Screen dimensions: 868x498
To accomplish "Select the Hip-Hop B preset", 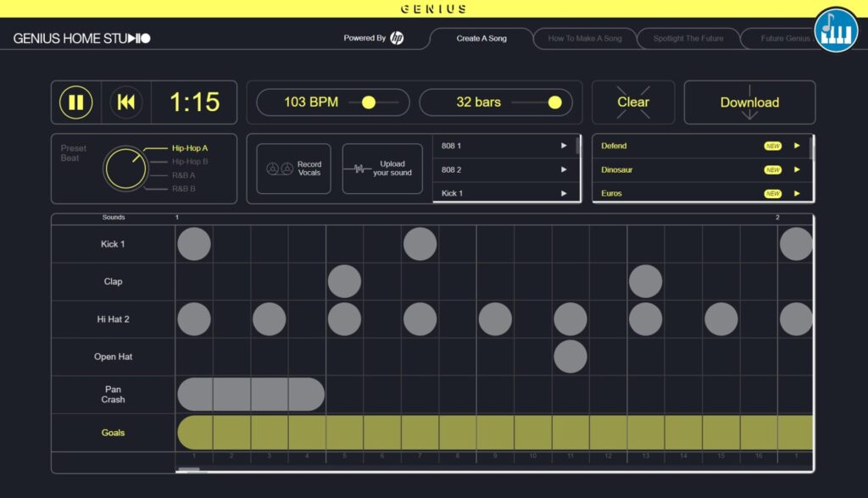I will [x=189, y=162].
